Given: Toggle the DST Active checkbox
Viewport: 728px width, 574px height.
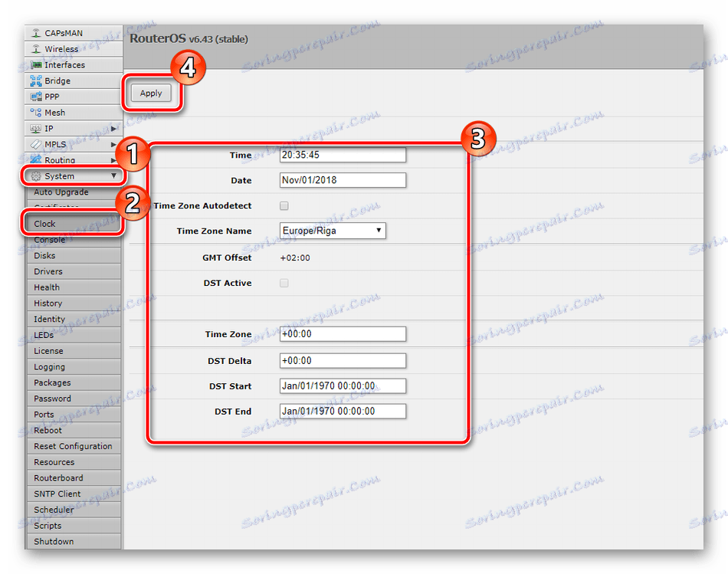Looking at the screenshot, I should click(x=284, y=283).
